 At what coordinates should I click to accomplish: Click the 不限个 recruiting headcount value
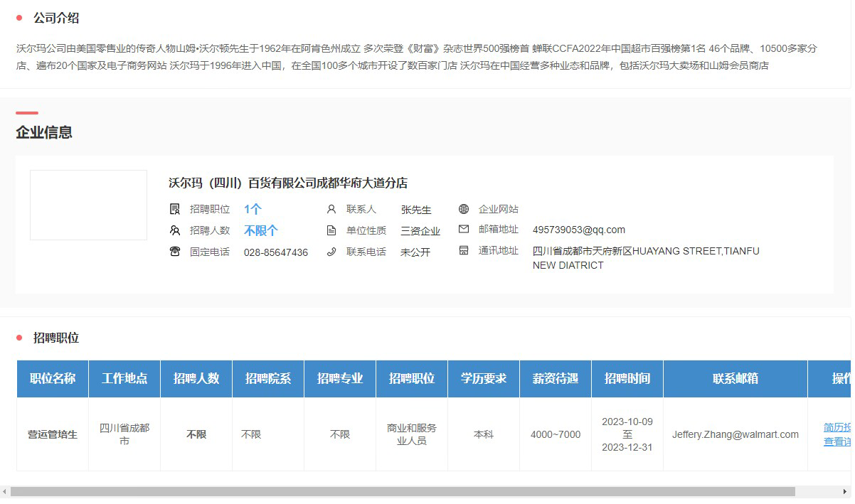click(261, 230)
